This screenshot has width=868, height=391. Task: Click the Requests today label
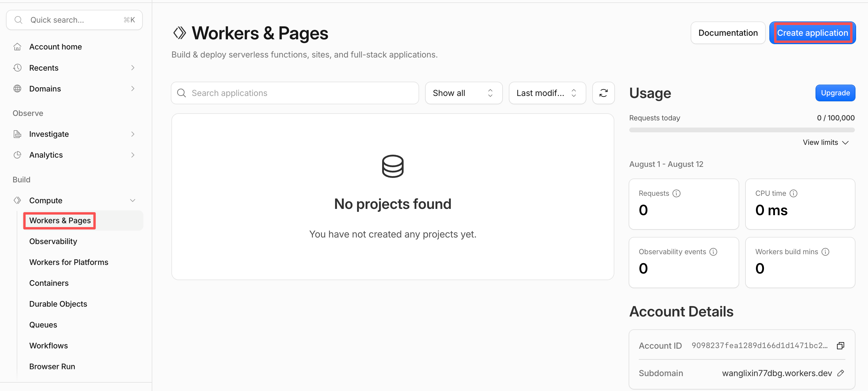point(654,118)
